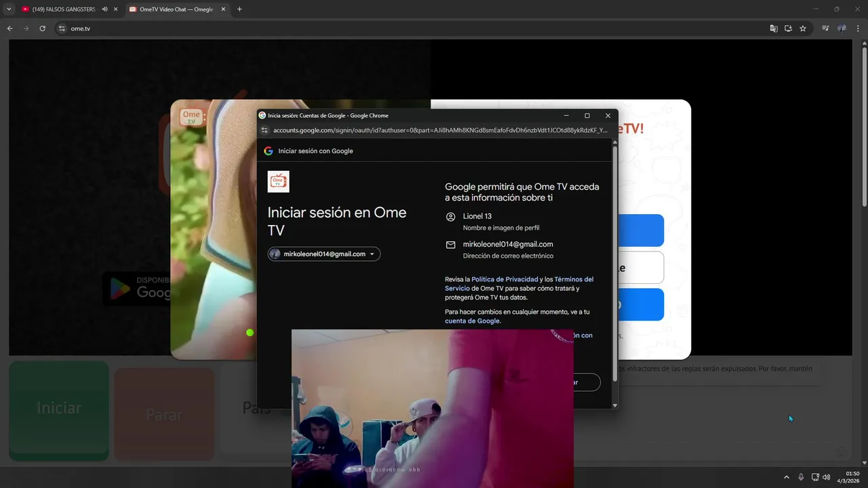Click the Lionel 13 profile name
Image resolution: width=868 pixels, height=488 pixels.
tap(477, 216)
